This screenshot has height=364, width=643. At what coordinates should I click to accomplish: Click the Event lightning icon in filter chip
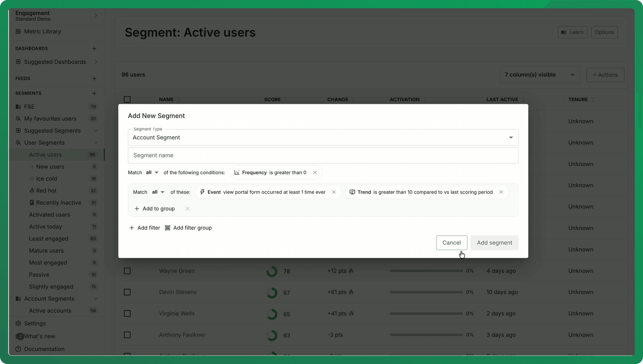(x=202, y=192)
